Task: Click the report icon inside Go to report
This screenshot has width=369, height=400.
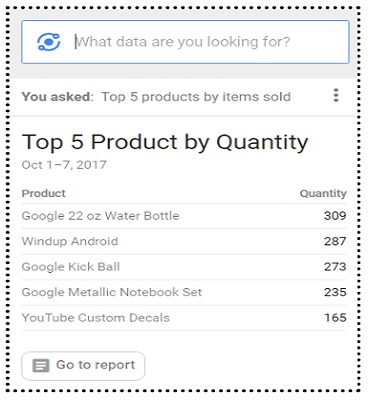Action: click(x=41, y=366)
